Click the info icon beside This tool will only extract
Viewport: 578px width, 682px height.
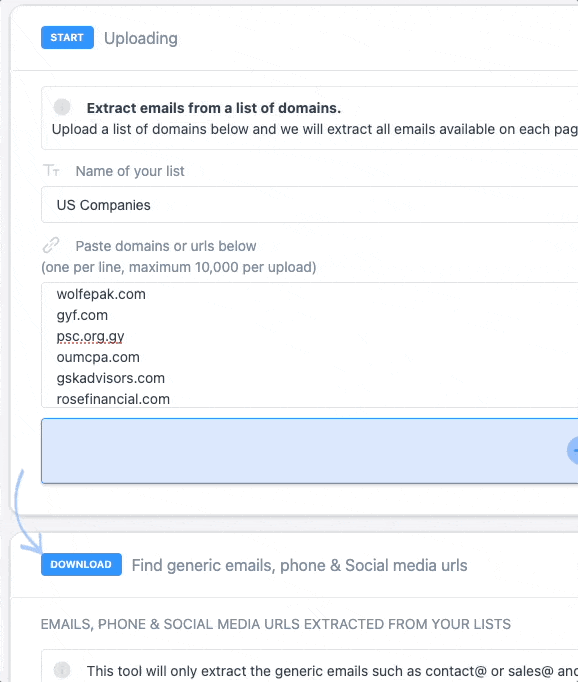point(62,670)
